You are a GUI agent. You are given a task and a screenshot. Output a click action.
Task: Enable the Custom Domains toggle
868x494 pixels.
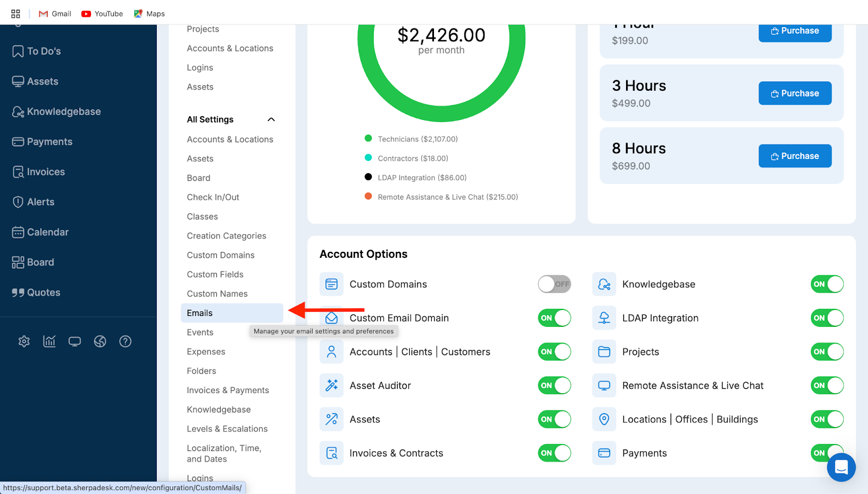click(554, 284)
